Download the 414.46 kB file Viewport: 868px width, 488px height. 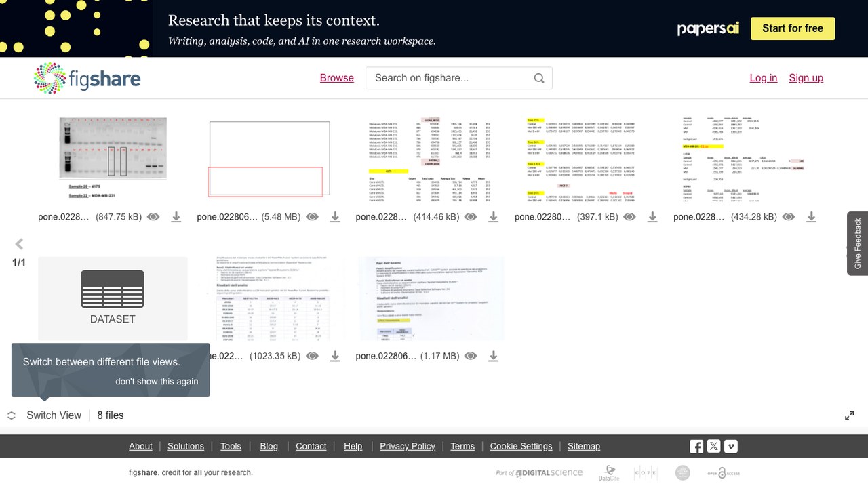pos(494,217)
